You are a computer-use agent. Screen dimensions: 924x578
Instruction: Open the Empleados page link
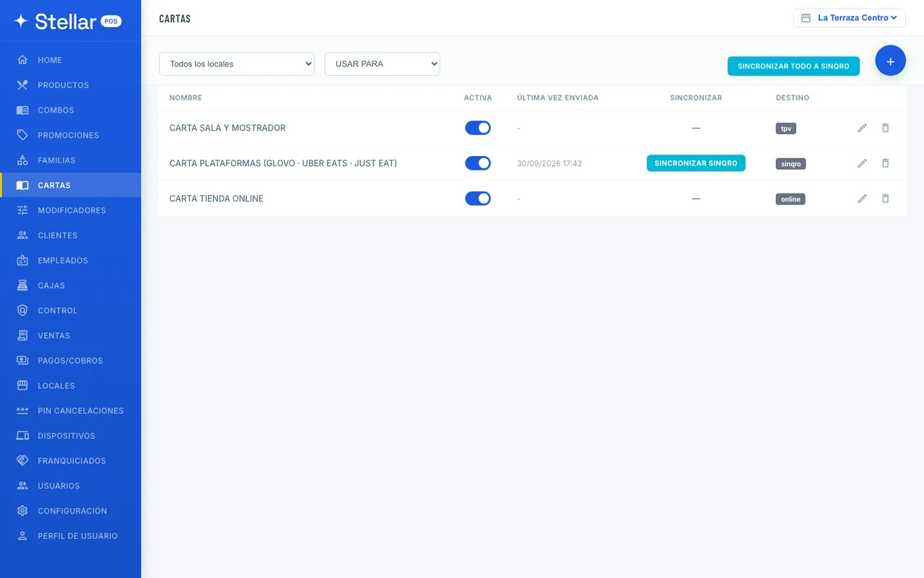pyautogui.click(x=71, y=260)
